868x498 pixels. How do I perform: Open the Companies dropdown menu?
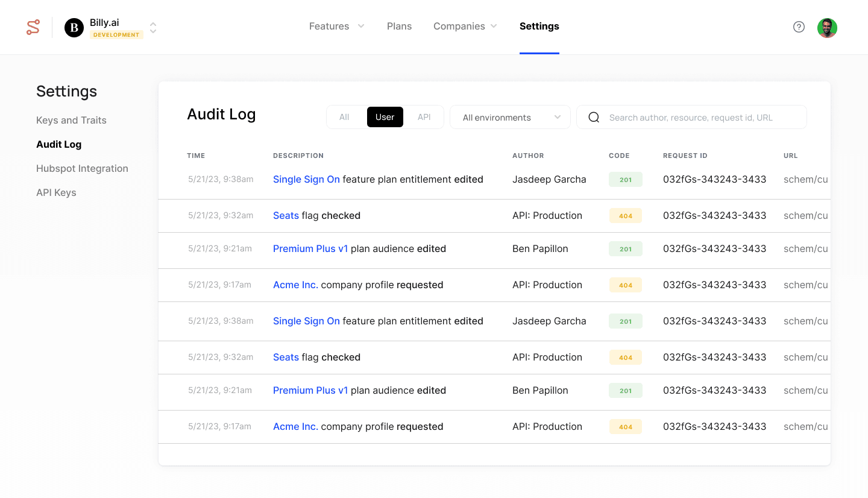(465, 27)
